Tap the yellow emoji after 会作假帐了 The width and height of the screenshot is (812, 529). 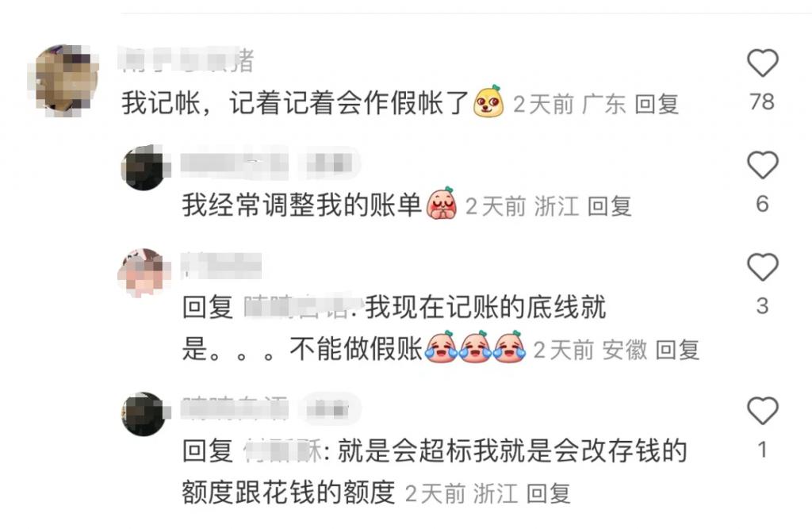click(x=488, y=102)
